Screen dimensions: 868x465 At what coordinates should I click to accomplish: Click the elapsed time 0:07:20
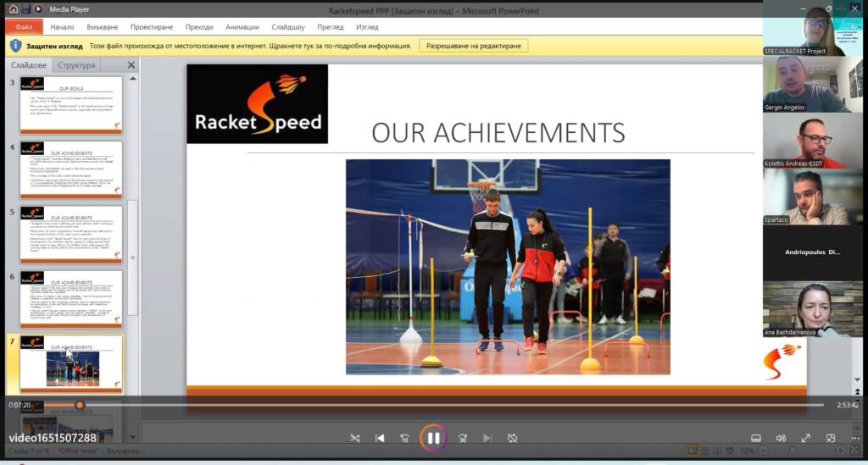[19, 405]
